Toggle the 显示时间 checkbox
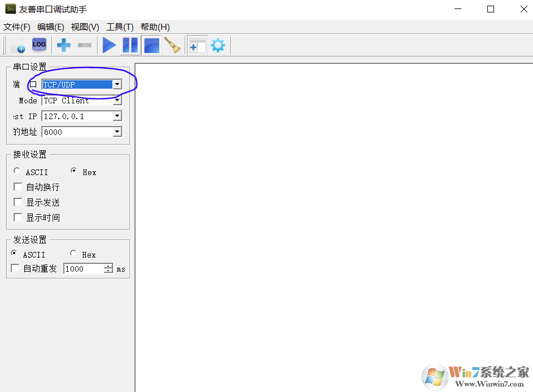533x392 pixels. (18, 217)
